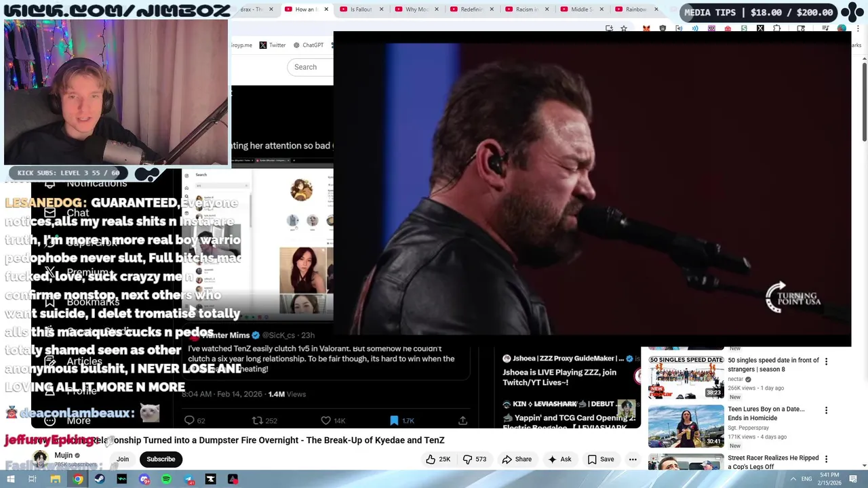Open '50 singles speed date' video thumbnail
Screen dimensions: 868x488
pos(686,377)
